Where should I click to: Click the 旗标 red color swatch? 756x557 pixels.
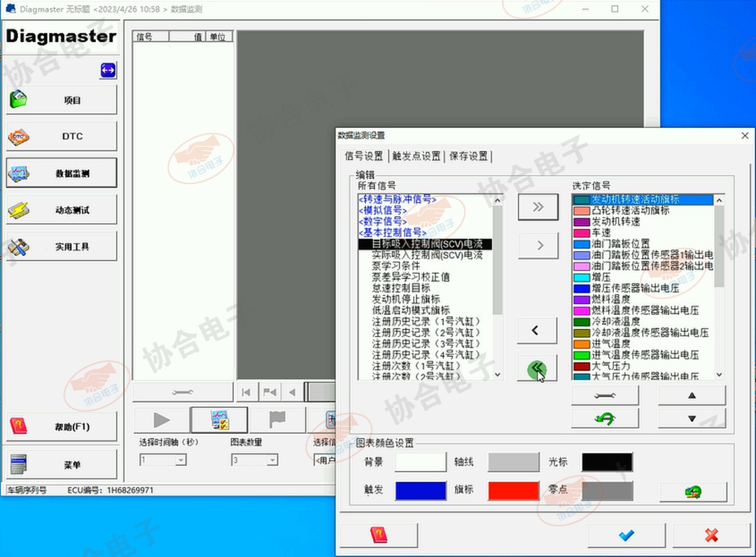[x=514, y=491]
